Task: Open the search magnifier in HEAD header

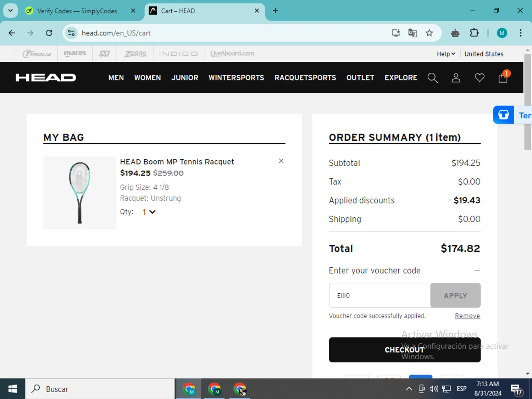Action: click(433, 78)
